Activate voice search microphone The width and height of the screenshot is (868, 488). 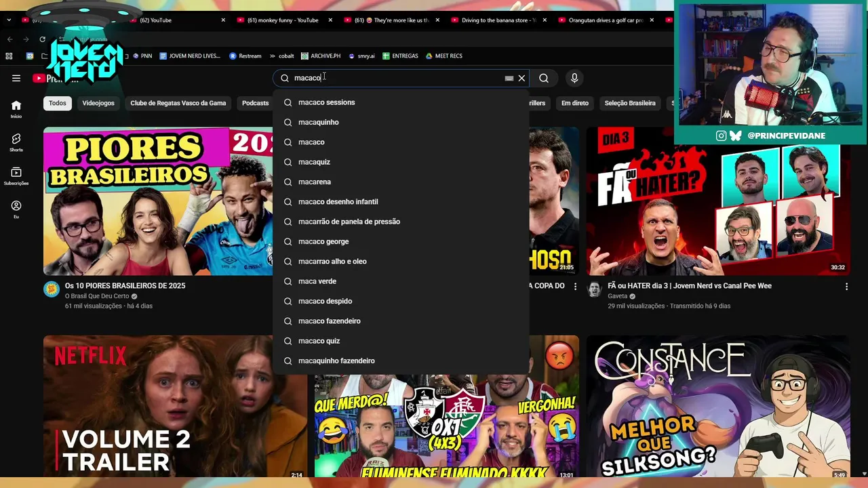[x=574, y=78]
